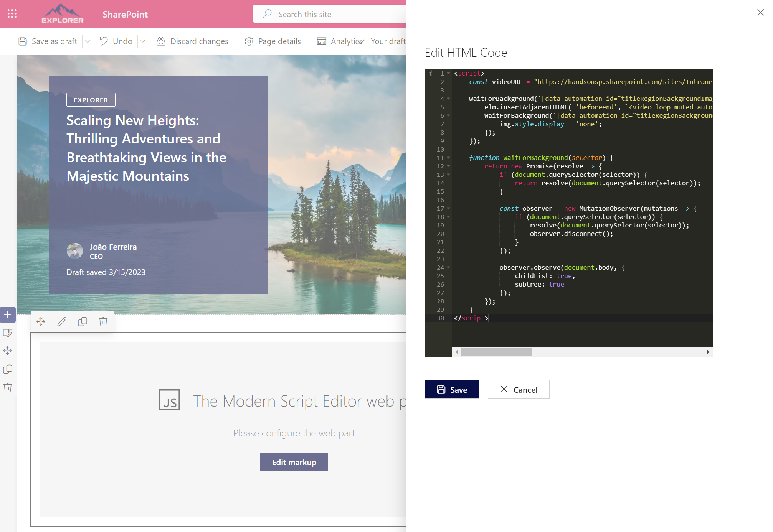Open the SharePoint app launcher waffle icon

tap(12, 14)
